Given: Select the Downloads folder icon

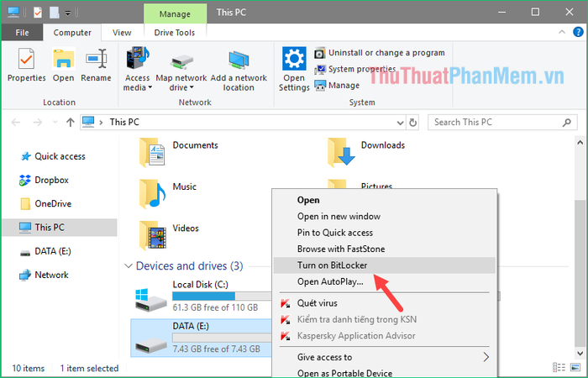Looking at the screenshot, I should (341, 152).
